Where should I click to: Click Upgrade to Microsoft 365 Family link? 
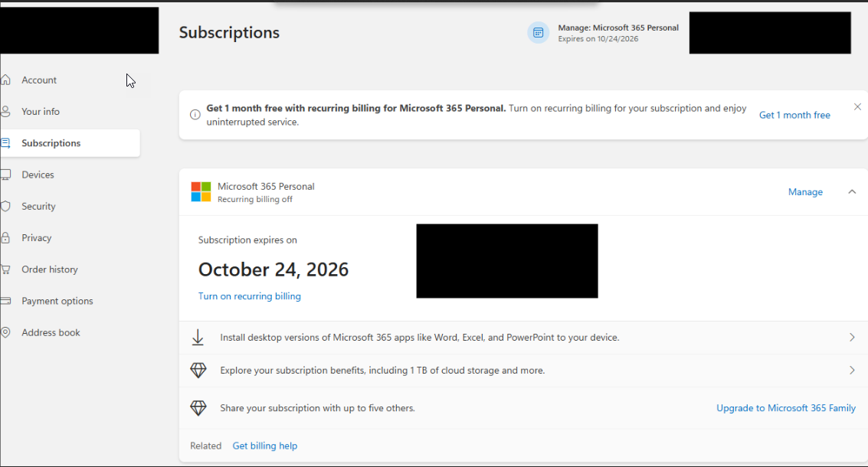(x=786, y=408)
